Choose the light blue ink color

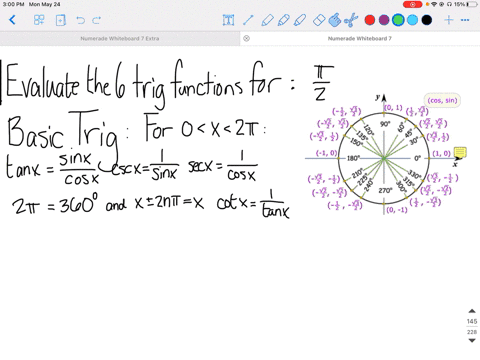pyautogui.click(x=412, y=20)
